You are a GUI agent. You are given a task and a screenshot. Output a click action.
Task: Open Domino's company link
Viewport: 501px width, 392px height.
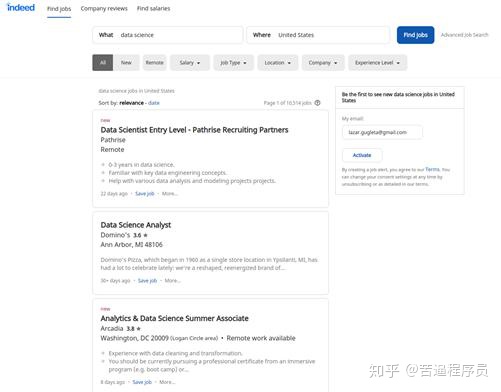115,235
